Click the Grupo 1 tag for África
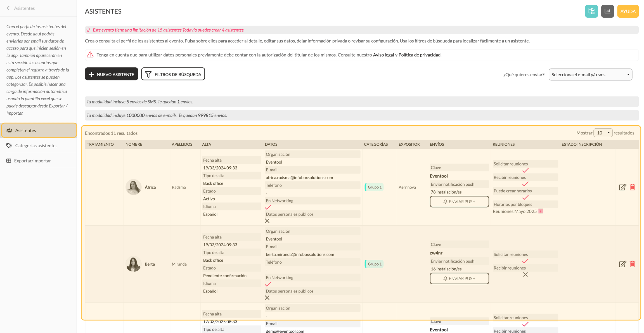644x333 pixels. tap(374, 187)
